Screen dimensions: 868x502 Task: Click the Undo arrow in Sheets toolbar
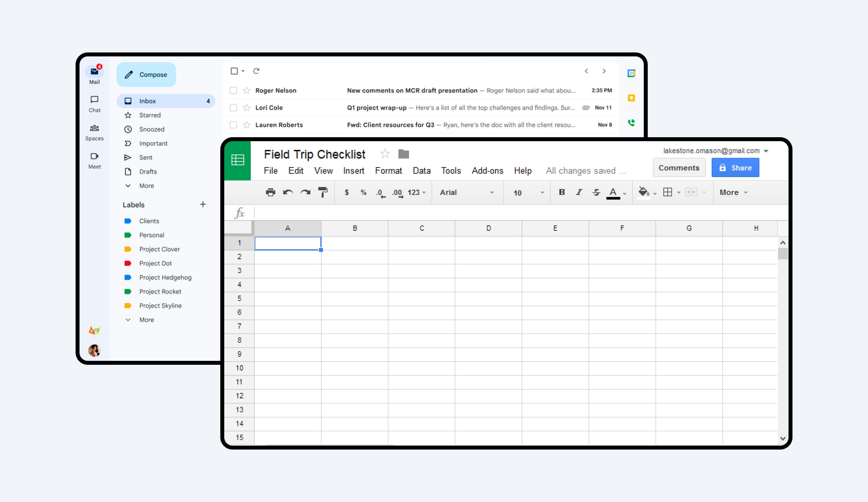[288, 192]
